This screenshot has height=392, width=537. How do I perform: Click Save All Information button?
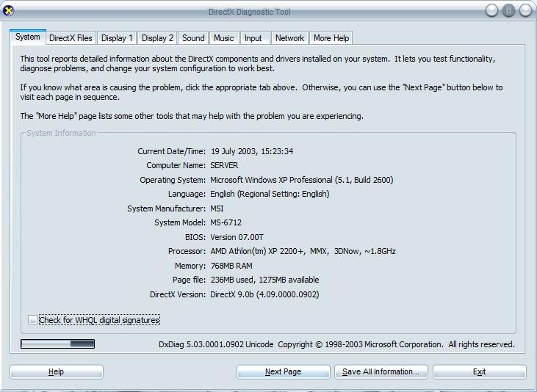[381, 371]
